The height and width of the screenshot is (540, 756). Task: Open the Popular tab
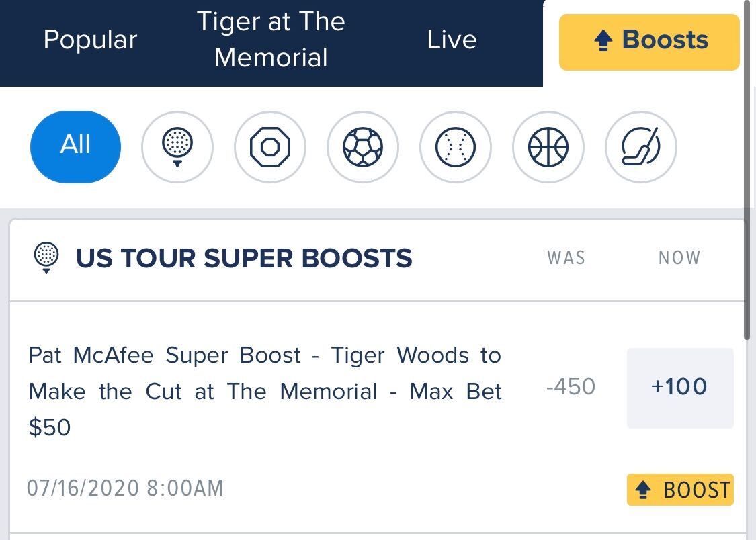pos(90,40)
